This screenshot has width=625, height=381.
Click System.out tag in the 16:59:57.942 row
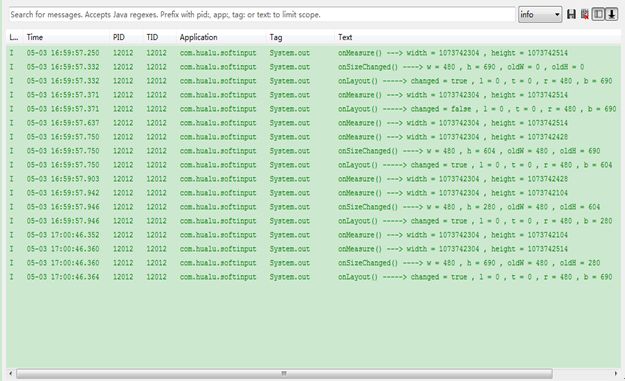coord(290,193)
